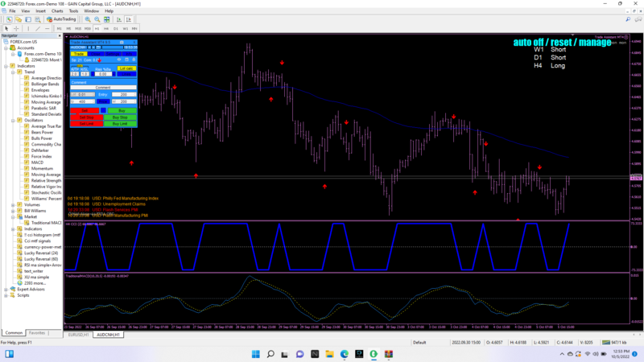The width and height of the screenshot is (644, 362).
Task: Click the red Sell button
Action: [x=85, y=110]
